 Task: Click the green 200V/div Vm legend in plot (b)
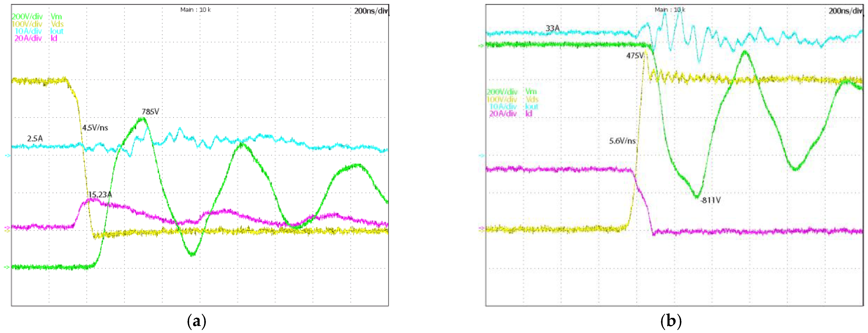[512, 91]
